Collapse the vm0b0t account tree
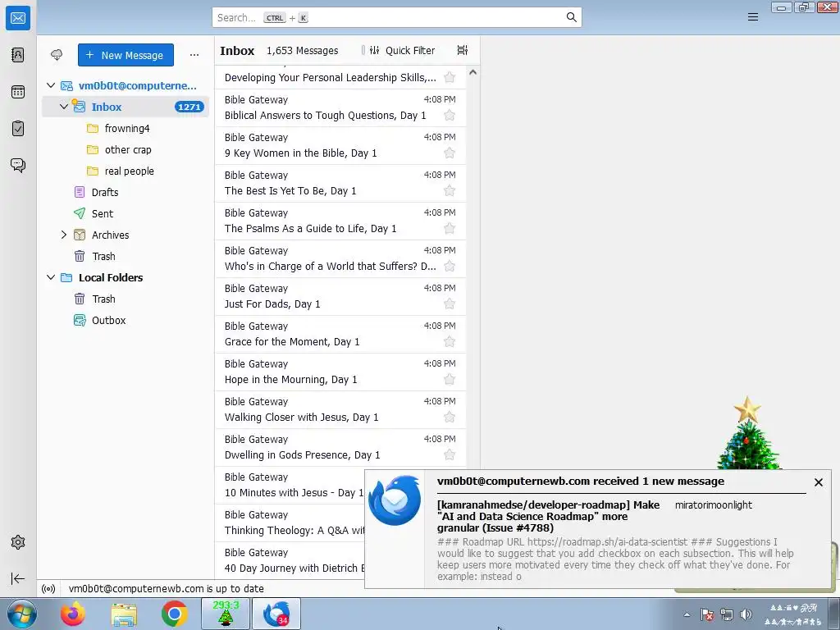Image resolution: width=840 pixels, height=630 pixels. point(51,85)
